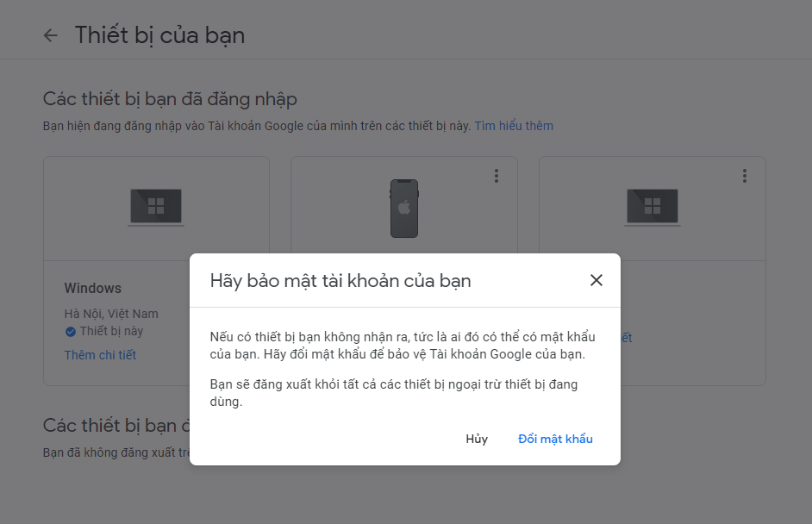Click the Hà Nội, Việt Nam location text
Image resolution: width=812 pixels, height=524 pixels.
(x=111, y=314)
